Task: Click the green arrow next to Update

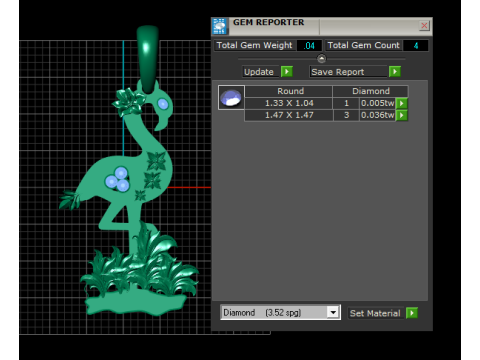Action: tap(287, 72)
